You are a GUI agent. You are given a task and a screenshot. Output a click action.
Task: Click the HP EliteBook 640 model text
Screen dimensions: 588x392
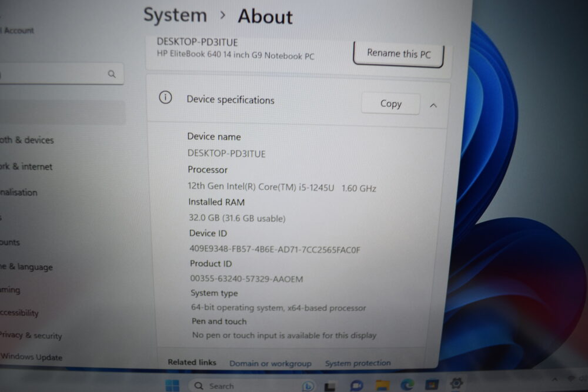(236, 55)
